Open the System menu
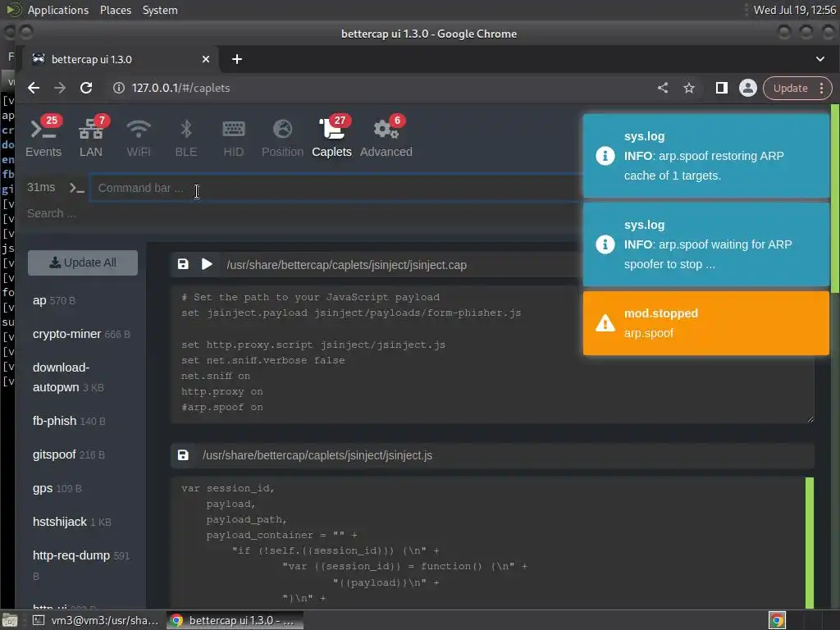The width and height of the screenshot is (840, 630). click(160, 10)
